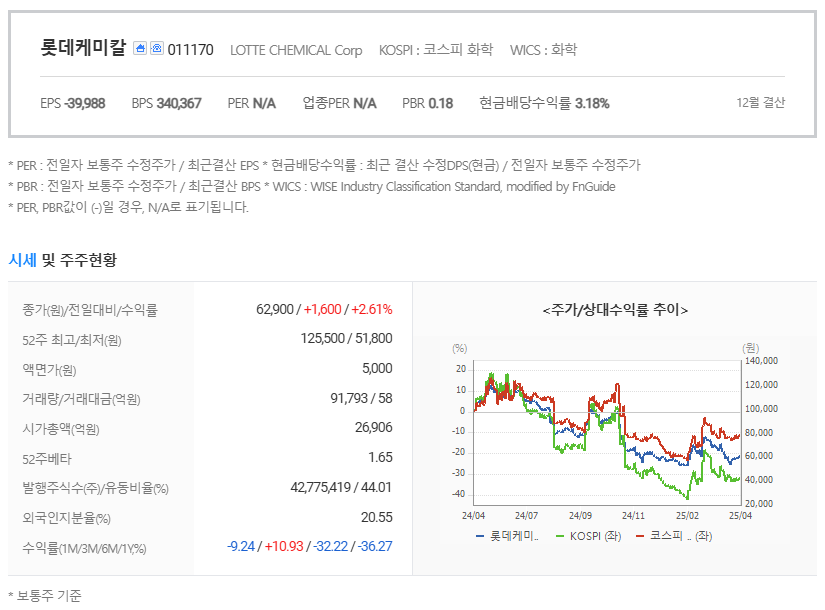Click the 외국인지분율(%) row label
Viewport: 825px width, 610px height.
tap(66, 518)
